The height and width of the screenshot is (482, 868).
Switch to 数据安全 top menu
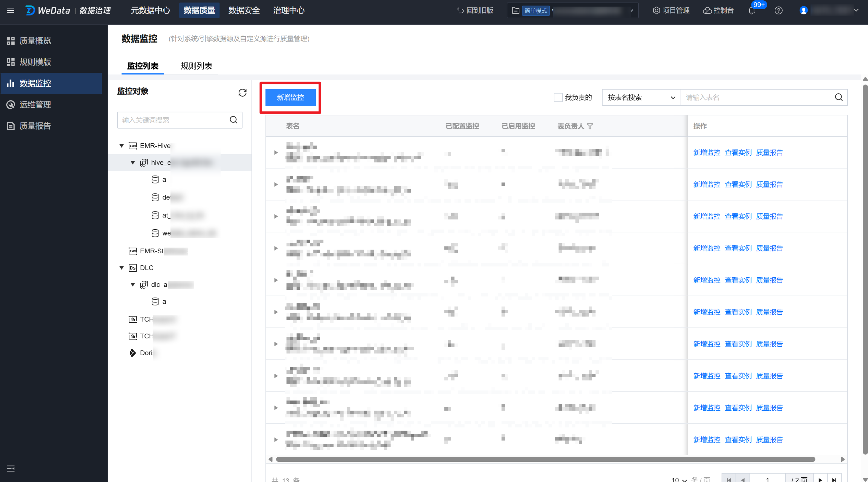click(244, 10)
